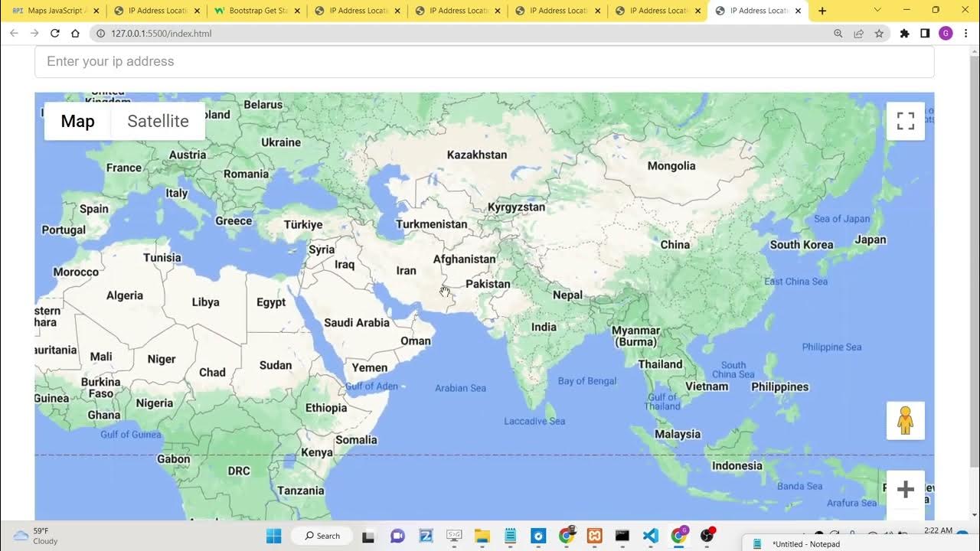This screenshot has width=980, height=551.
Task: Switch to the Maps JavaScript API tab
Action: coord(54,11)
